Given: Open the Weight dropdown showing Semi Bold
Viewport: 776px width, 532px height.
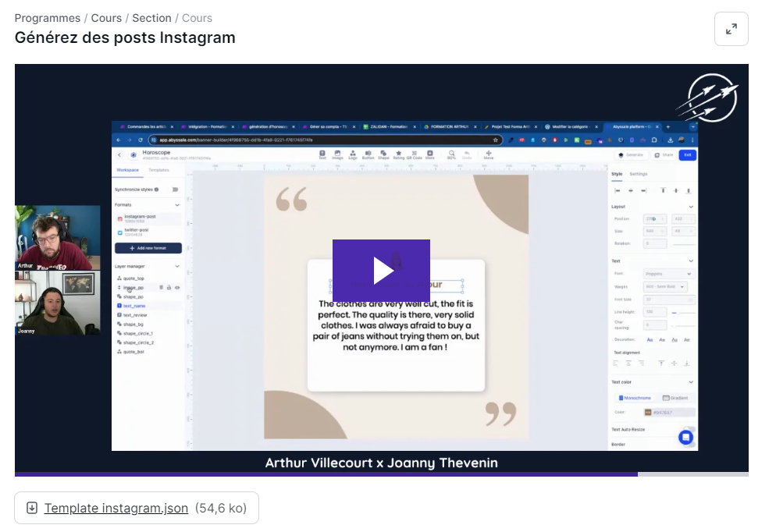Looking at the screenshot, I should click(x=665, y=287).
